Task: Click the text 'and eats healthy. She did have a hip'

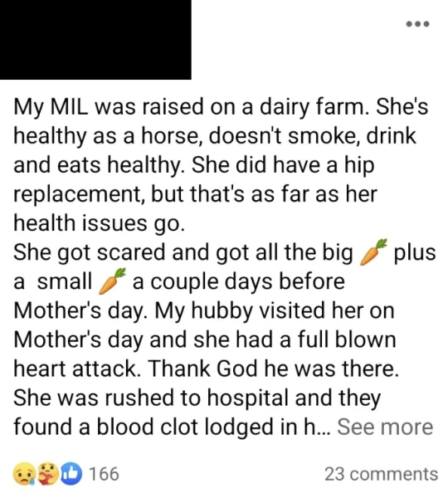Action: coord(194,165)
